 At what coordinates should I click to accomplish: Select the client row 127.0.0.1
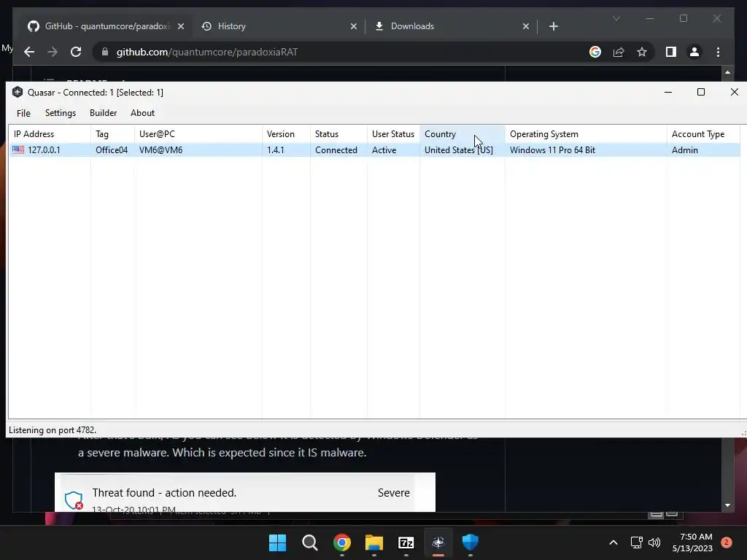[374, 150]
